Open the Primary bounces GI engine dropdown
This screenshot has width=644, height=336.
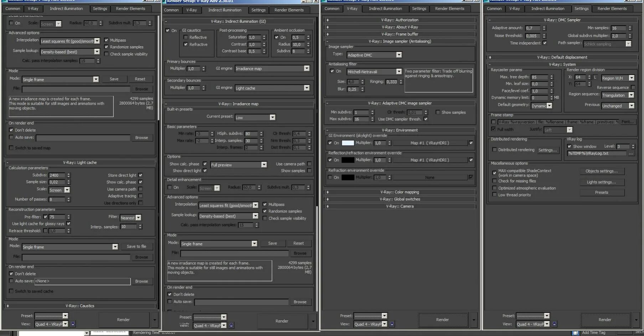[272, 68]
